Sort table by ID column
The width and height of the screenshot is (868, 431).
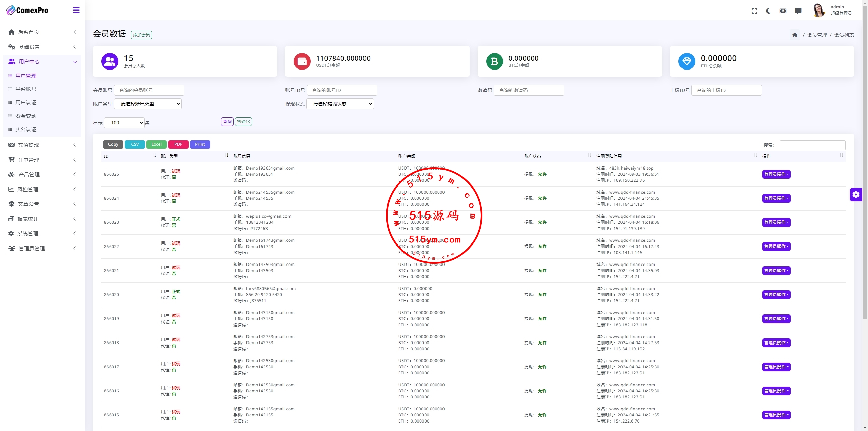(154, 155)
